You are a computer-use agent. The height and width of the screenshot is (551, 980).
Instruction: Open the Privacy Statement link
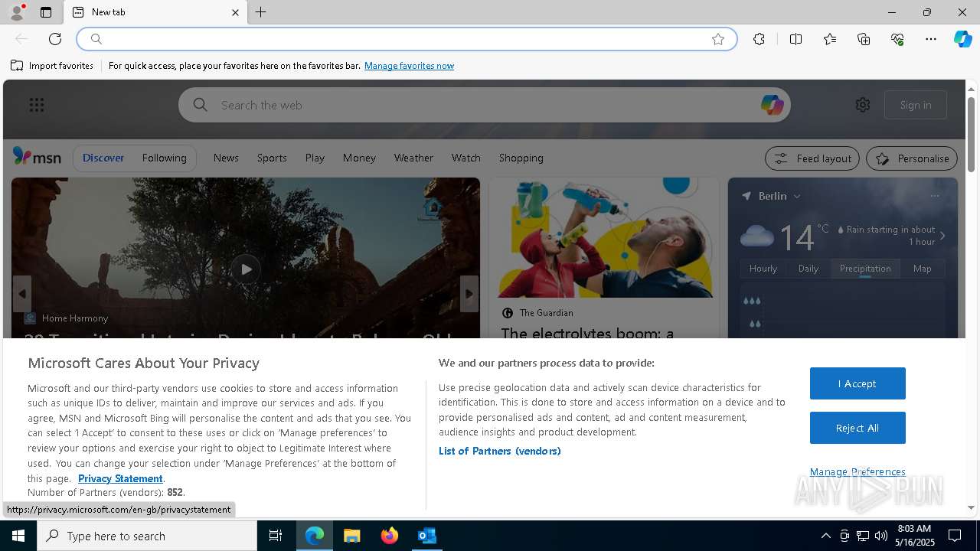pyautogui.click(x=120, y=478)
